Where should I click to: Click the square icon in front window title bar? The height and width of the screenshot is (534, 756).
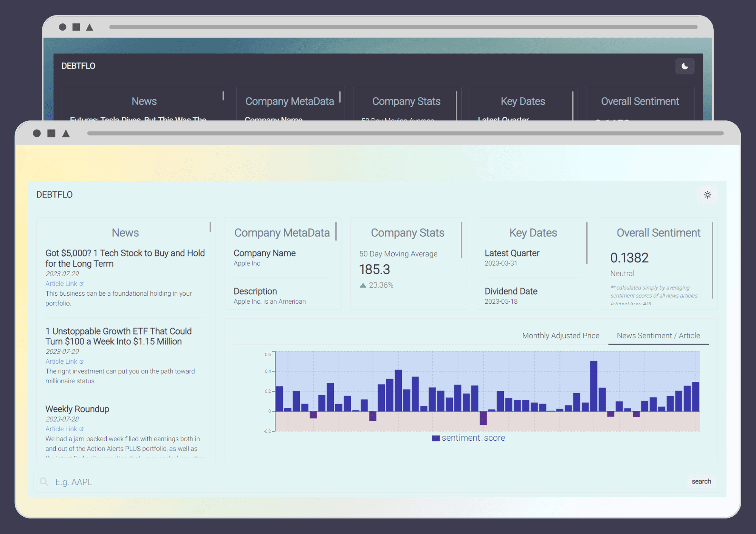(x=51, y=133)
